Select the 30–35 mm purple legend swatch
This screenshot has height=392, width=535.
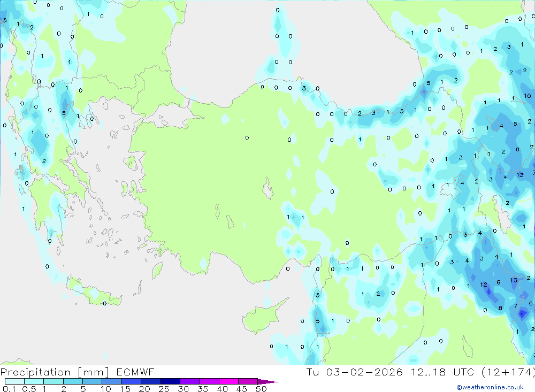[190, 381]
